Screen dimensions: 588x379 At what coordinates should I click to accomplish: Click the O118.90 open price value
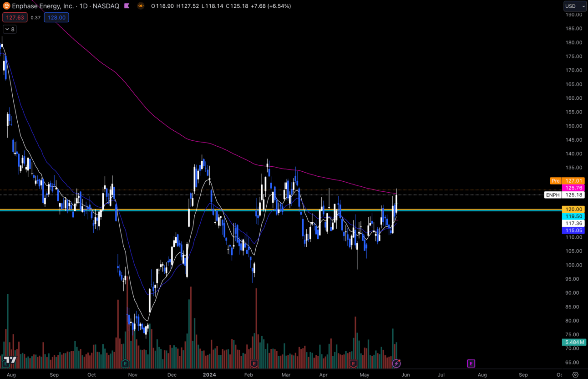[x=162, y=6]
